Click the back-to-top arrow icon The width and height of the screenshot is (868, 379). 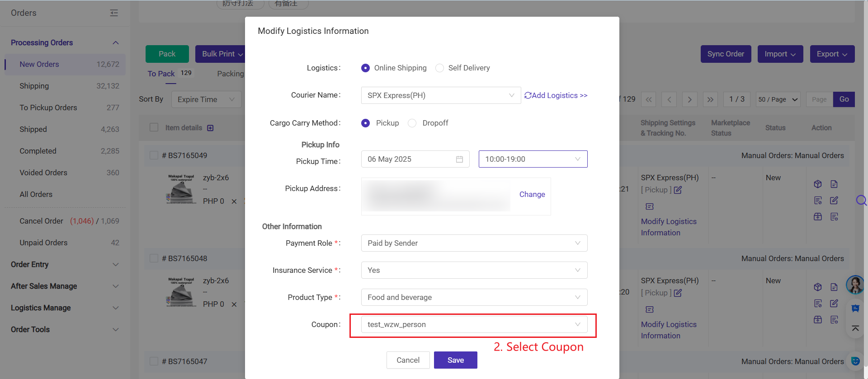coord(855,328)
